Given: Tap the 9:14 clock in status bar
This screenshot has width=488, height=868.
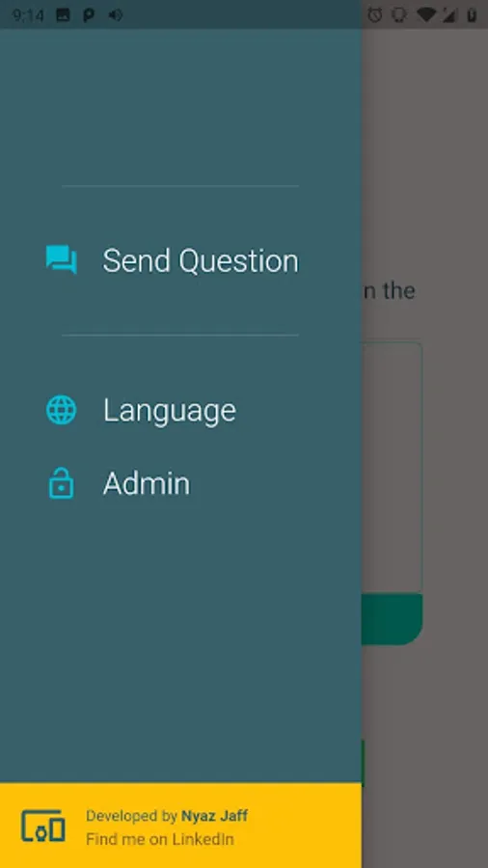Looking at the screenshot, I should click(x=28, y=14).
